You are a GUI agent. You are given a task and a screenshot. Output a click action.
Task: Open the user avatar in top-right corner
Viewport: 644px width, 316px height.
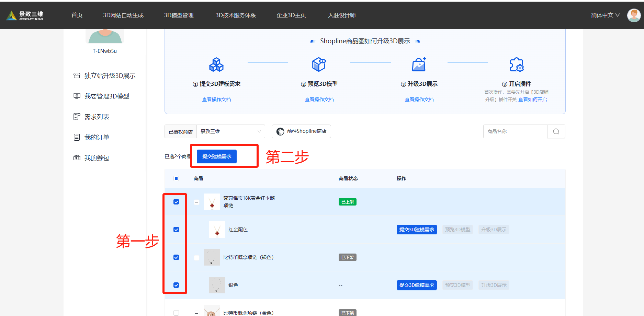tap(634, 15)
